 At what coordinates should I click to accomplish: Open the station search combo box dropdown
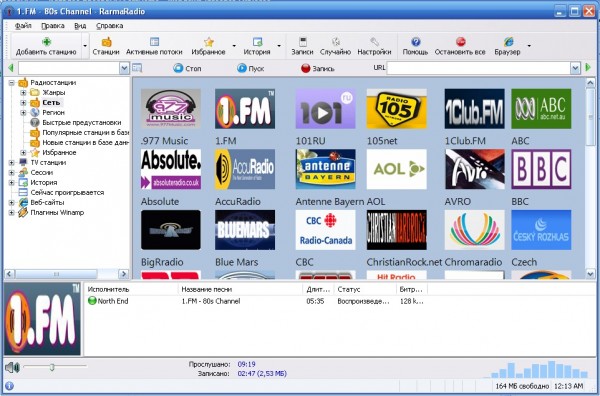tap(124, 68)
